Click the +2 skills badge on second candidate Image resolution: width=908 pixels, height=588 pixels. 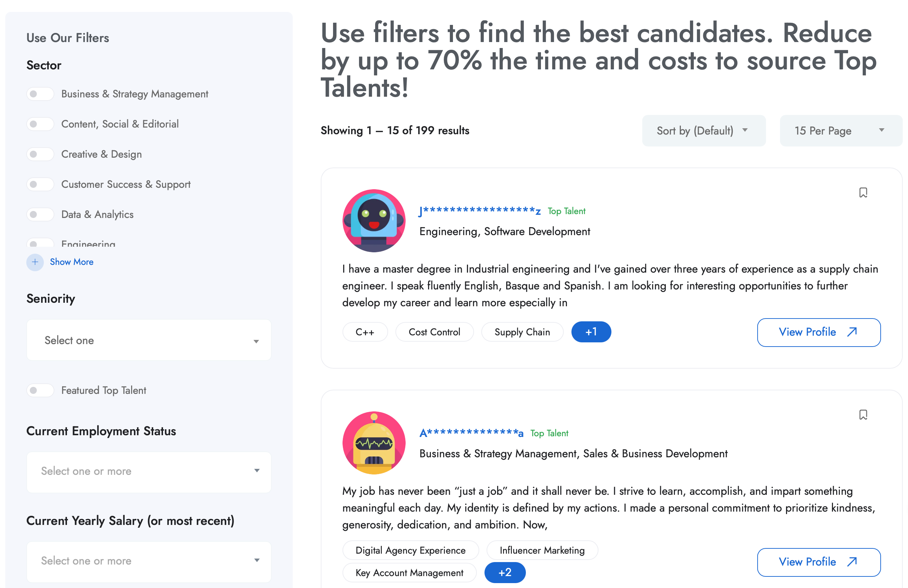click(505, 572)
